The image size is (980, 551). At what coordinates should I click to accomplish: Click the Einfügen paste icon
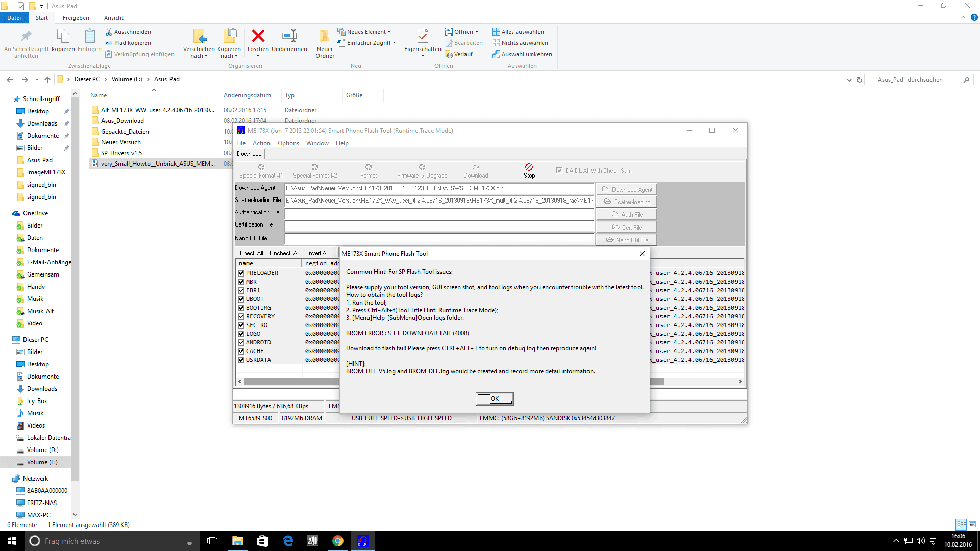[90, 36]
